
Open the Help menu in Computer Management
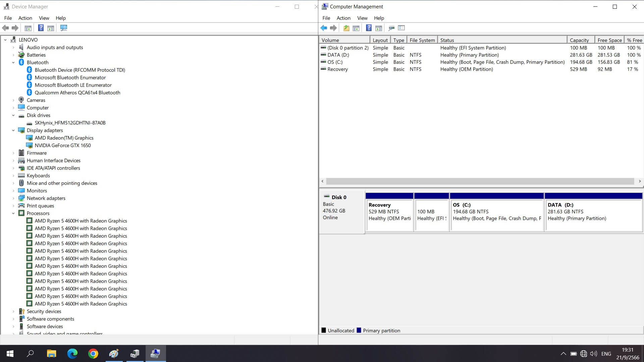click(379, 18)
